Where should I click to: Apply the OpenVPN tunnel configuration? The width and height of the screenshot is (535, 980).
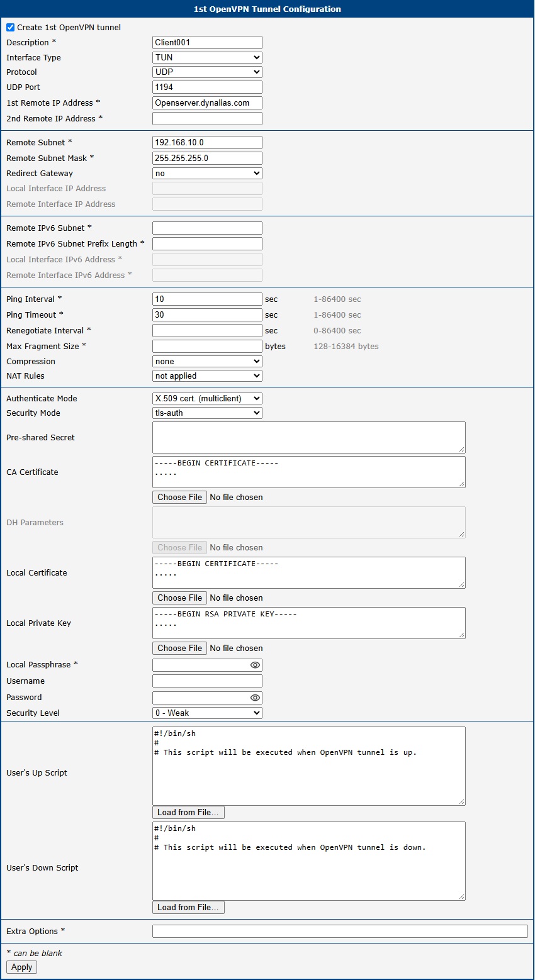[x=21, y=967]
